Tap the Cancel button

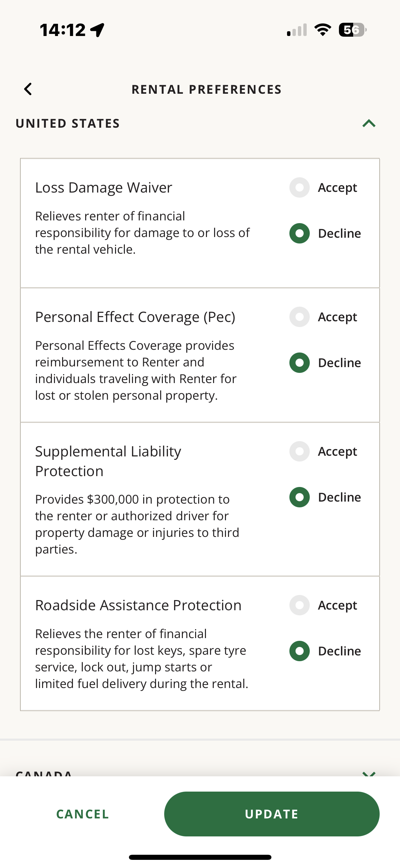(x=82, y=814)
